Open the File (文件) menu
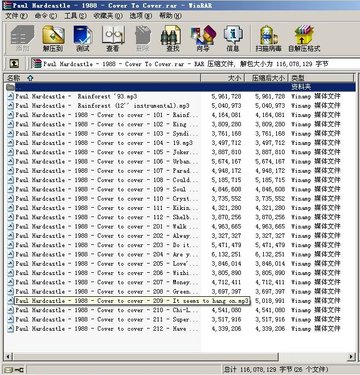Screen dimensions: 360x375 (x=16, y=16)
